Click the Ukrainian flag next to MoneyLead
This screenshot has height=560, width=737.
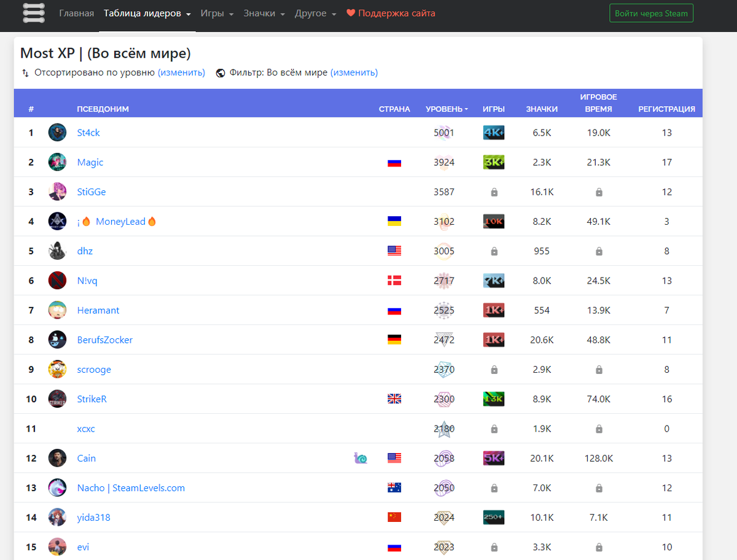coord(394,221)
